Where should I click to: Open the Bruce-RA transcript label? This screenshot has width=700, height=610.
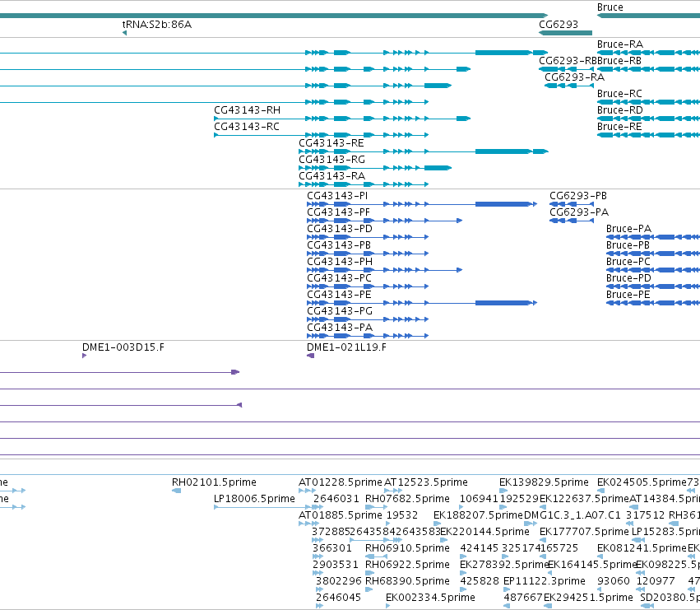click(x=620, y=44)
